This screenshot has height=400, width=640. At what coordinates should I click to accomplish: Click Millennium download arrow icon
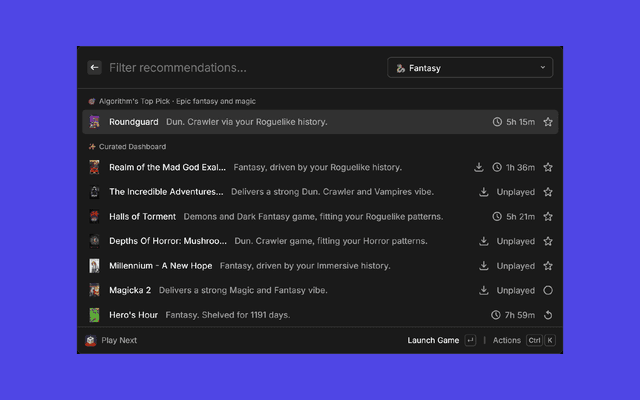484,266
